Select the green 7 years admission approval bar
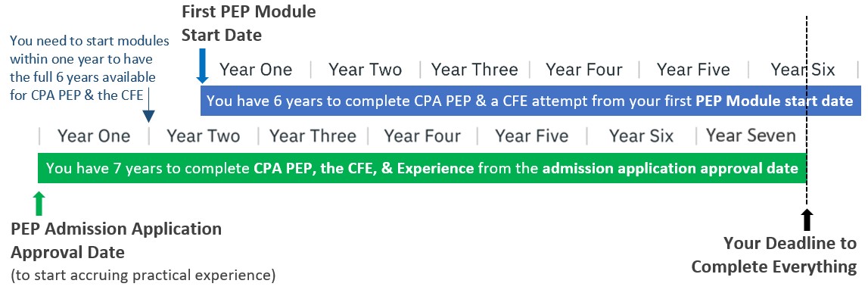This screenshot has width=868, height=296. (x=422, y=167)
